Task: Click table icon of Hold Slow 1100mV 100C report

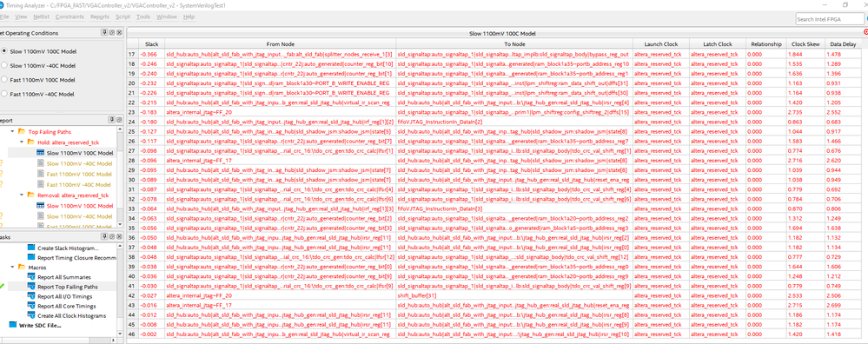Action: [x=41, y=153]
